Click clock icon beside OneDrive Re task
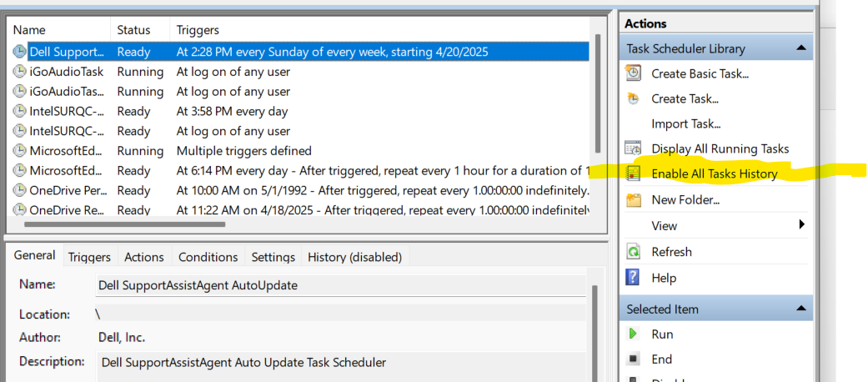This screenshot has width=868, height=382. click(x=19, y=210)
